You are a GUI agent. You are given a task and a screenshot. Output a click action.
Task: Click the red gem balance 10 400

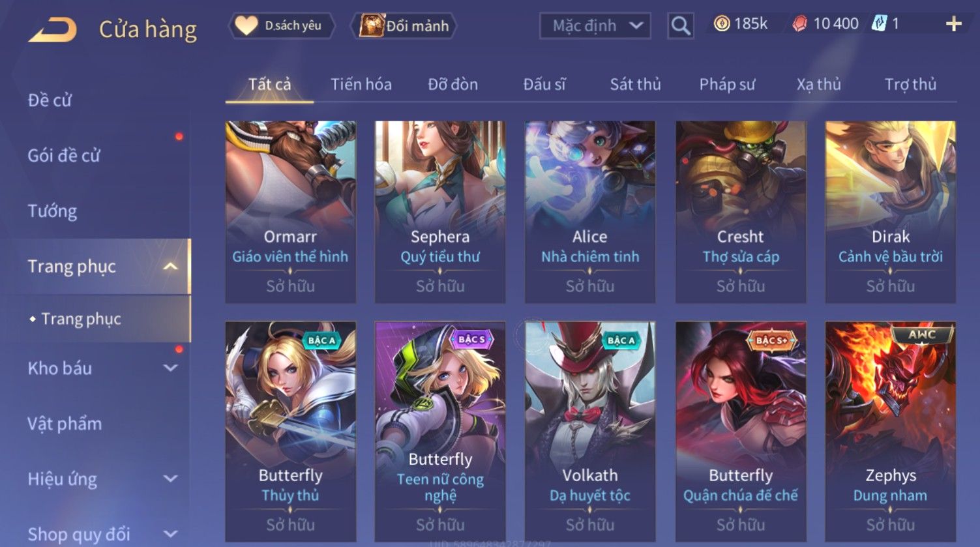[826, 24]
